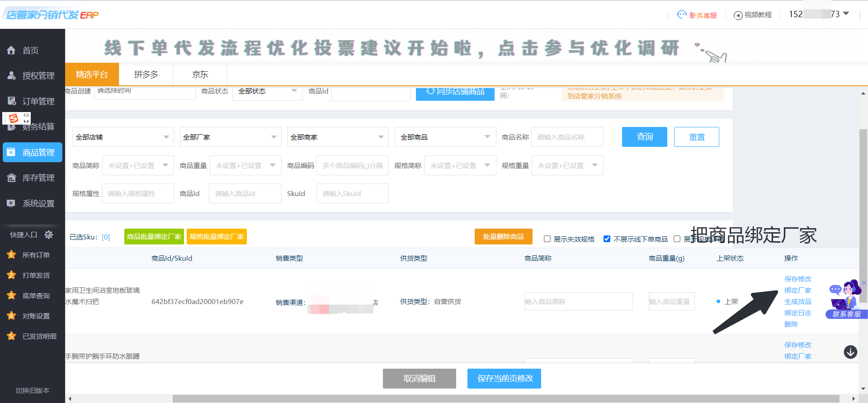The image size is (868, 403).
Task: Open quick entry settings gear icon
Action: 49,234
